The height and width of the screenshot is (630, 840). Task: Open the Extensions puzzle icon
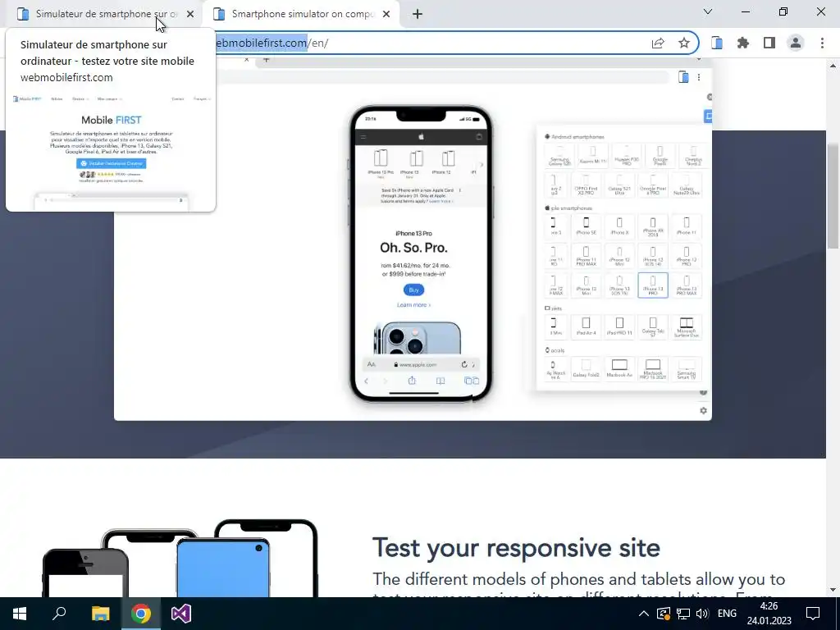pyautogui.click(x=743, y=43)
